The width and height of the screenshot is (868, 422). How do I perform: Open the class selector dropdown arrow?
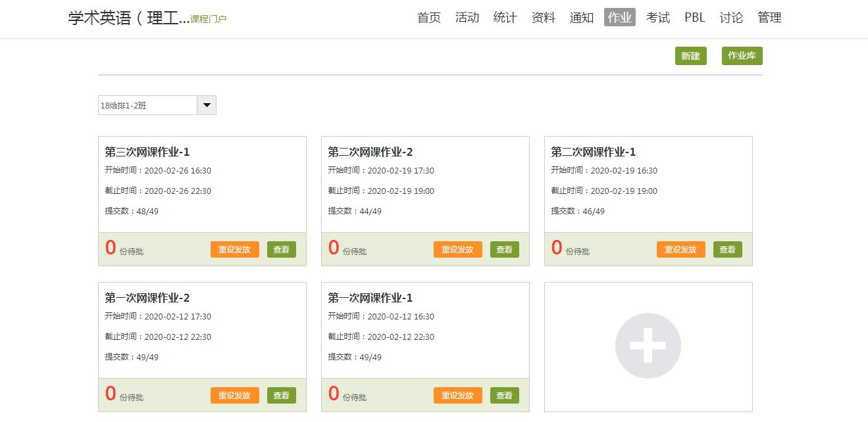click(207, 105)
